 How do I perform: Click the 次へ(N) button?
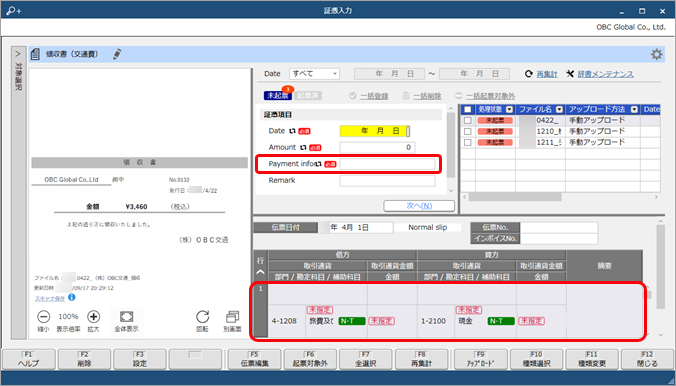[419, 206]
